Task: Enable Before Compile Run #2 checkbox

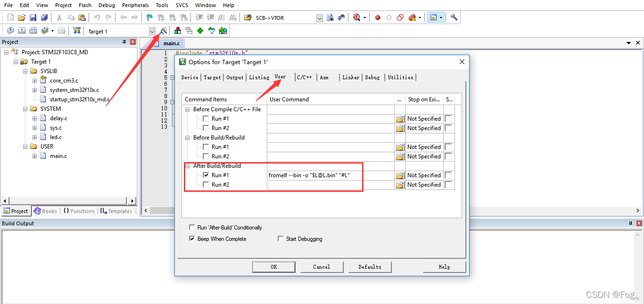Action: pyautogui.click(x=206, y=128)
